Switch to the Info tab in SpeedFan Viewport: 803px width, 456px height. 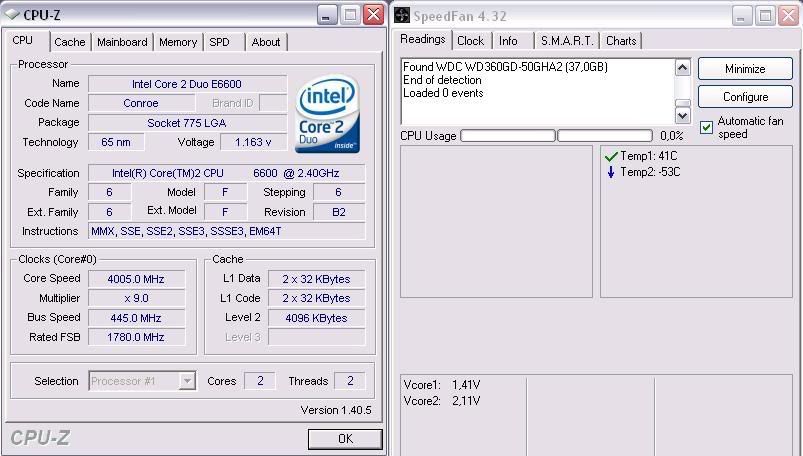(508, 40)
